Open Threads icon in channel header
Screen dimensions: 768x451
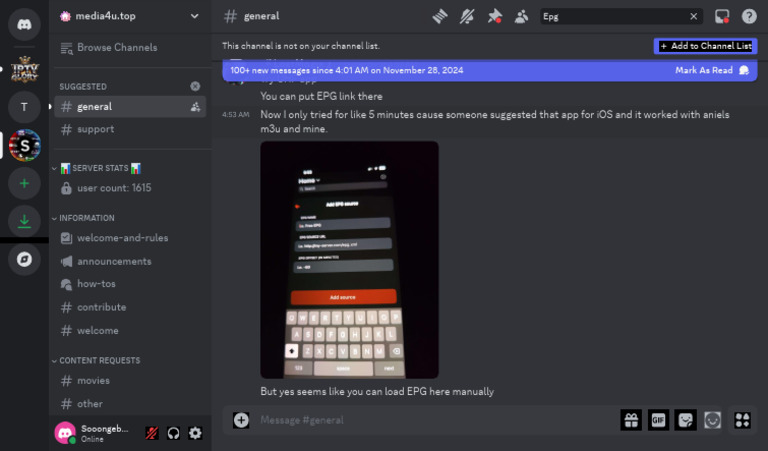click(x=440, y=16)
